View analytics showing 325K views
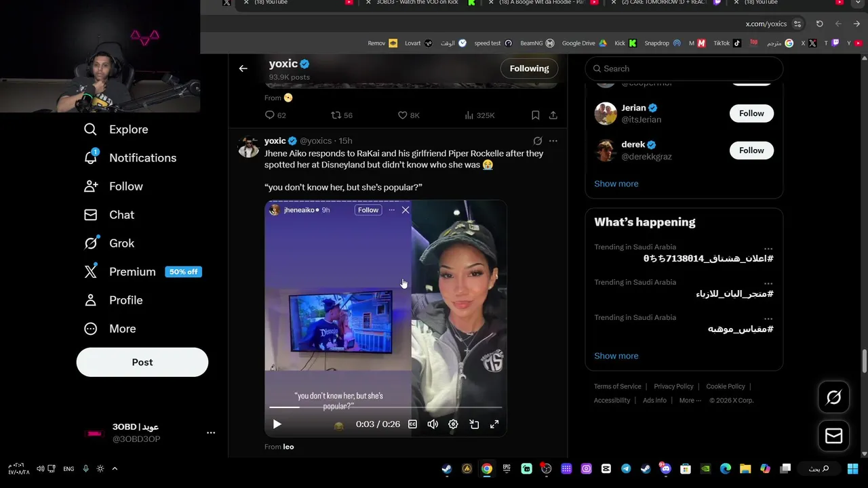The height and width of the screenshot is (488, 868). (x=479, y=115)
